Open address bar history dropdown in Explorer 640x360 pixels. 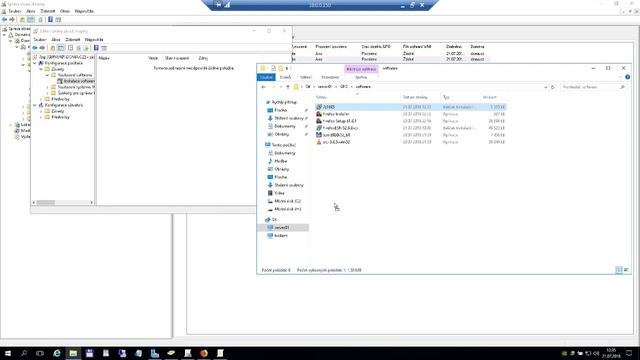click(546, 87)
